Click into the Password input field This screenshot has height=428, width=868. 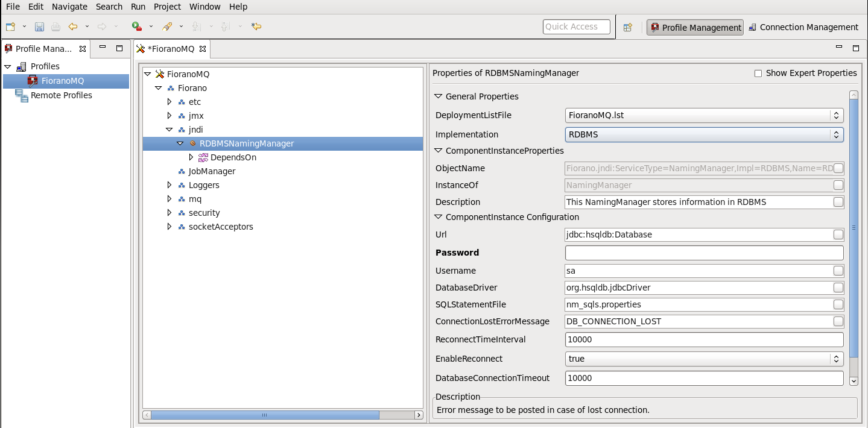click(x=704, y=253)
